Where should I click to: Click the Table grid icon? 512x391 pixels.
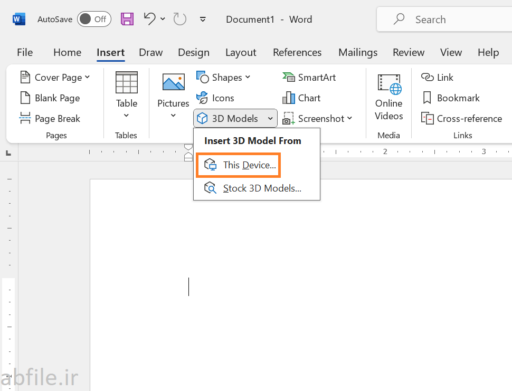coord(126,82)
